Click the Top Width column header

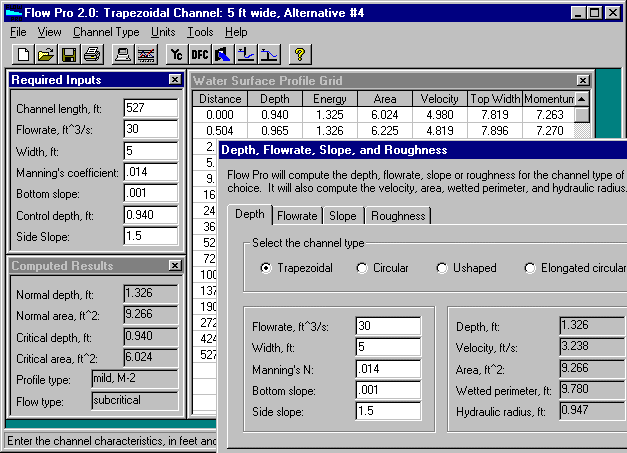click(495, 99)
